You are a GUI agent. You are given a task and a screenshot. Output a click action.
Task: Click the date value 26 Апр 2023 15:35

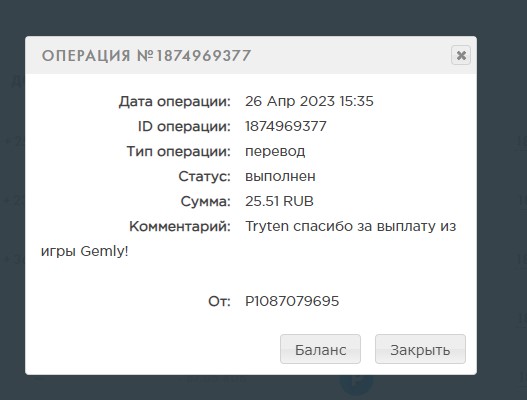[x=309, y=101]
